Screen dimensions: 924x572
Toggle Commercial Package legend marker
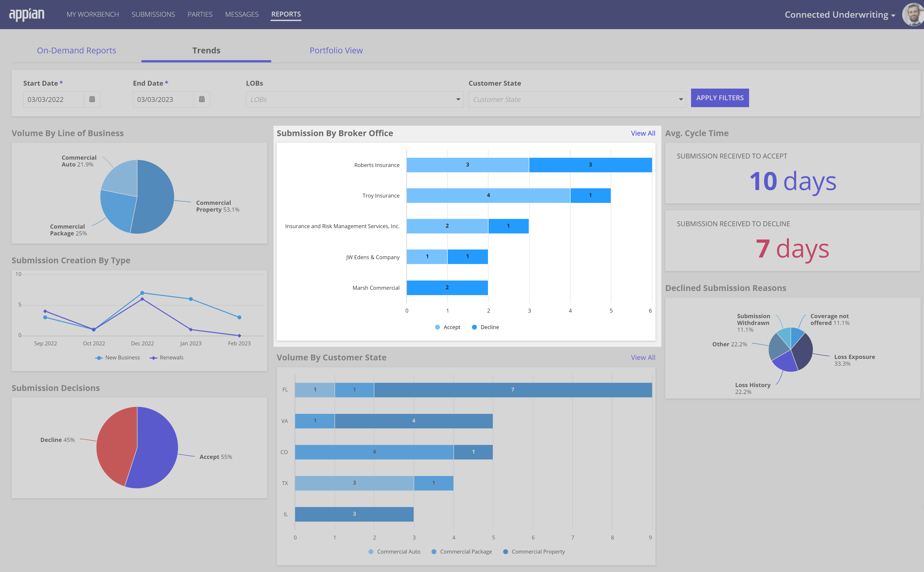(x=462, y=552)
